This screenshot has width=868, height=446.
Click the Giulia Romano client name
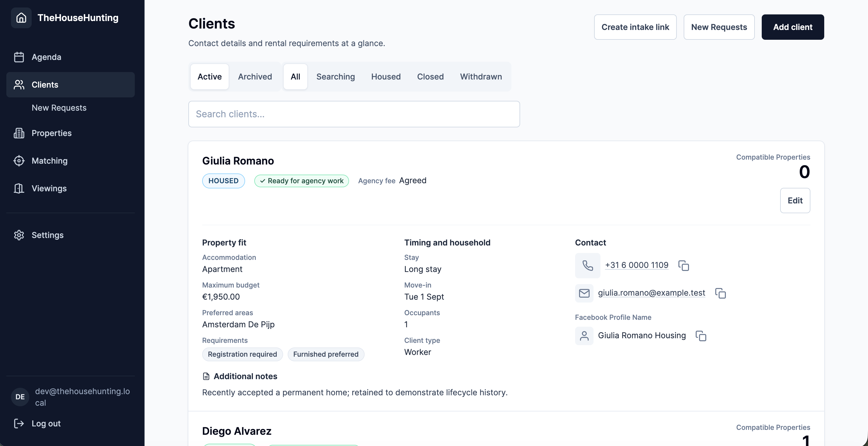point(238,161)
